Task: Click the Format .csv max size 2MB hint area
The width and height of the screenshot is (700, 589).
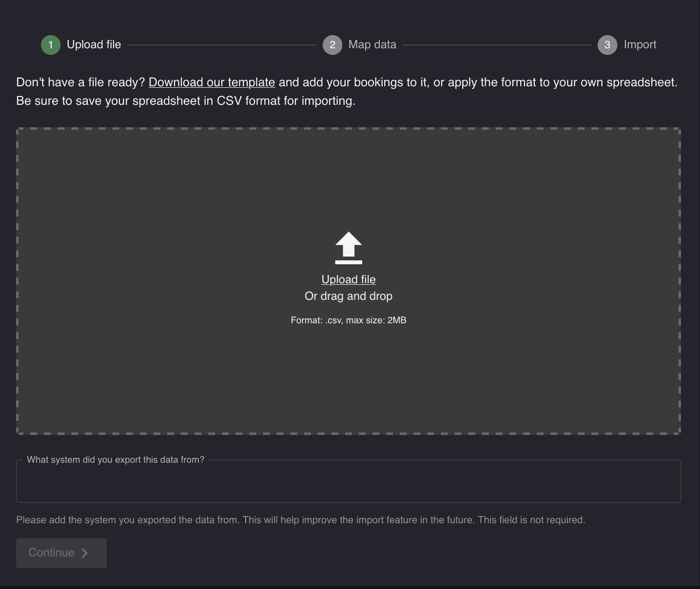Action: [348, 320]
